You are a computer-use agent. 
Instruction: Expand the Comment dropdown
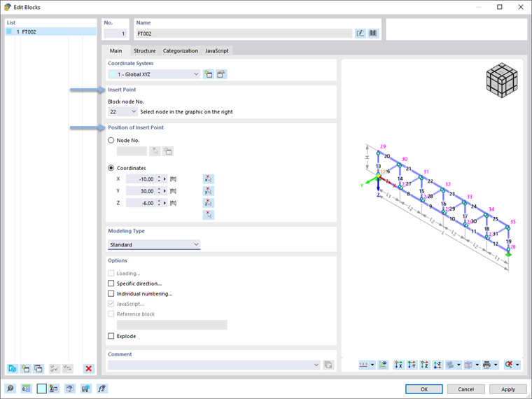pyautogui.click(x=316, y=365)
